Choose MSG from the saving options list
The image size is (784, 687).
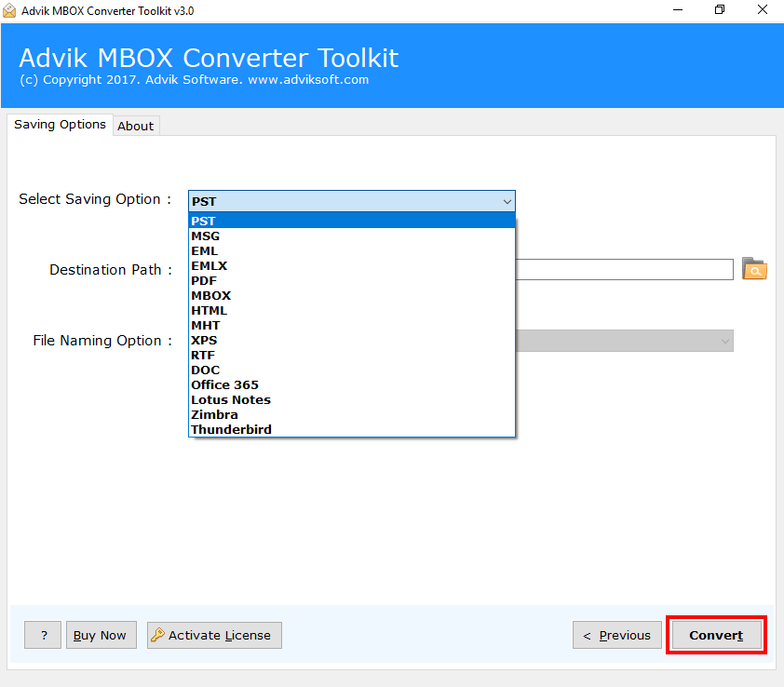click(352, 236)
